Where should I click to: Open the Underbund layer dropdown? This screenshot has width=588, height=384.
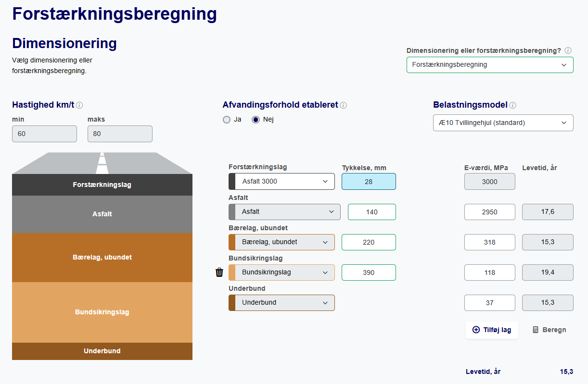281,303
